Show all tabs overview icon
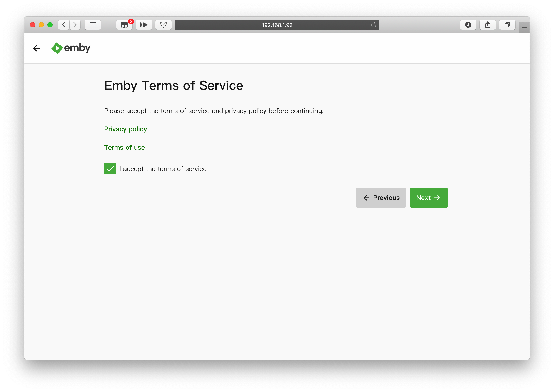Viewport: 554px width, 392px height. [x=507, y=25]
